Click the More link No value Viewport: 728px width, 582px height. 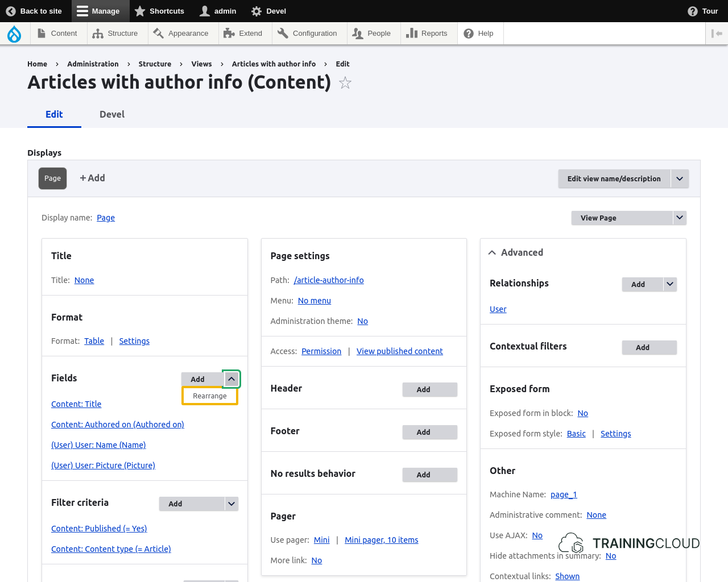click(317, 560)
